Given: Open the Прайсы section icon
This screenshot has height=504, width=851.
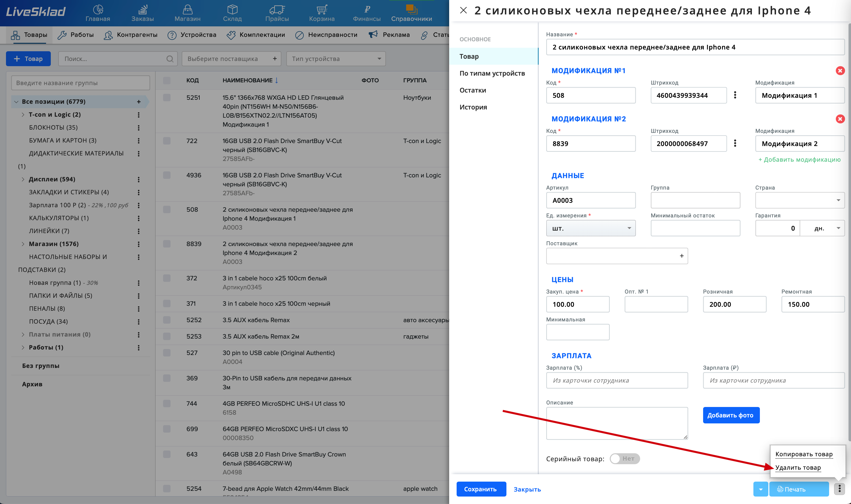Looking at the screenshot, I should 277,9.
